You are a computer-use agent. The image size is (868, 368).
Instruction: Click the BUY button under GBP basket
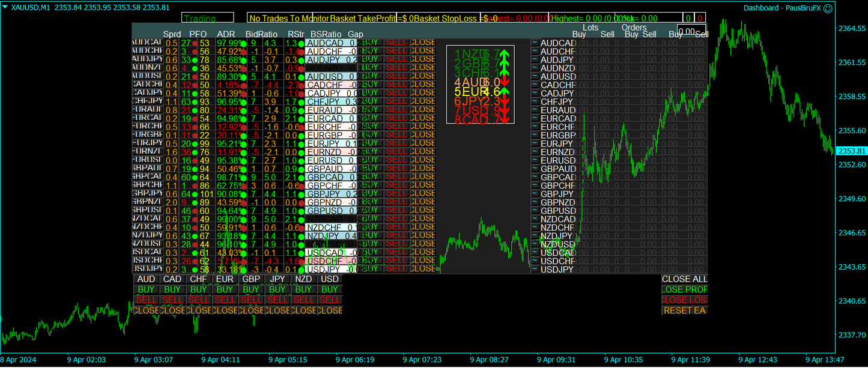[x=251, y=290]
